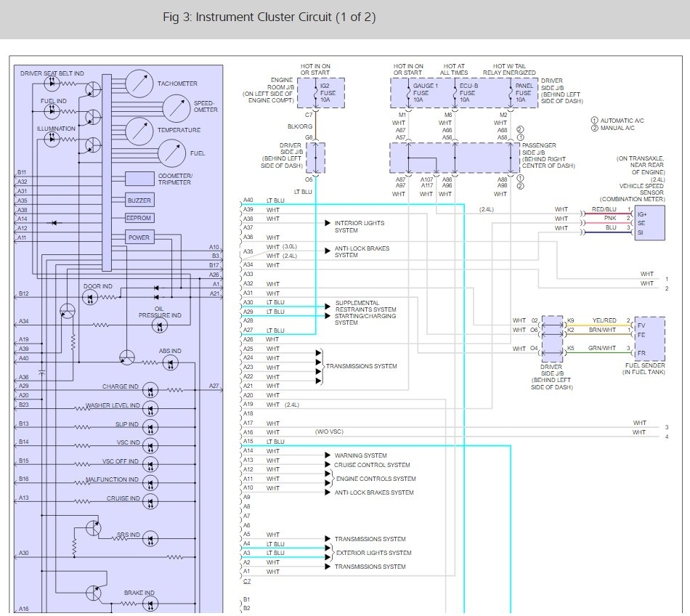Click the Interior Lights System label
690x616 pixels.
(x=360, y=227)
